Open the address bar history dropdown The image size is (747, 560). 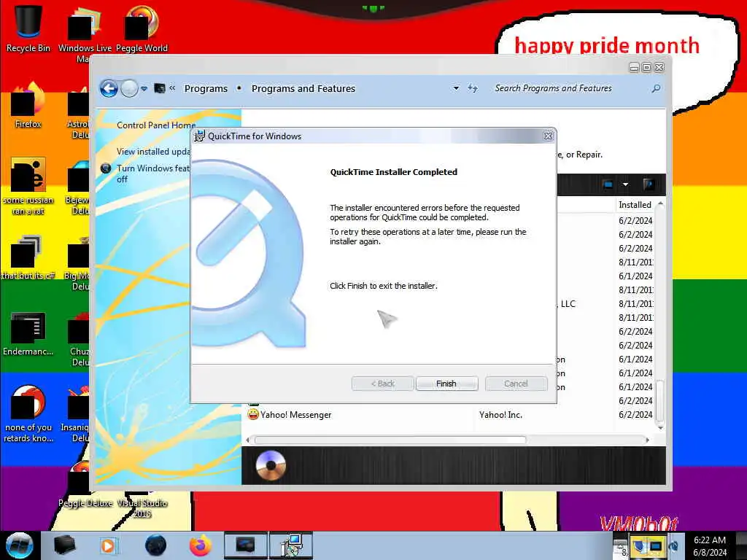[x=456, y=88]
